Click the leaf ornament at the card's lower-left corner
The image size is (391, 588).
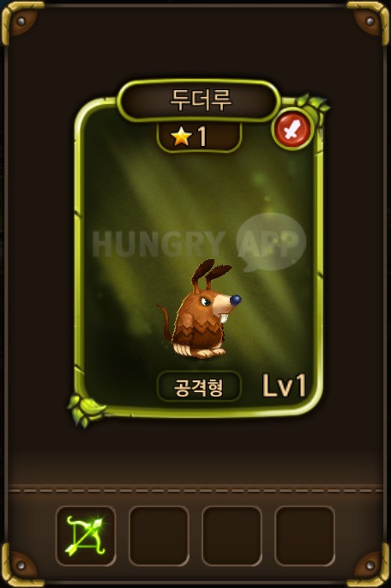click(x=84, y=409)
